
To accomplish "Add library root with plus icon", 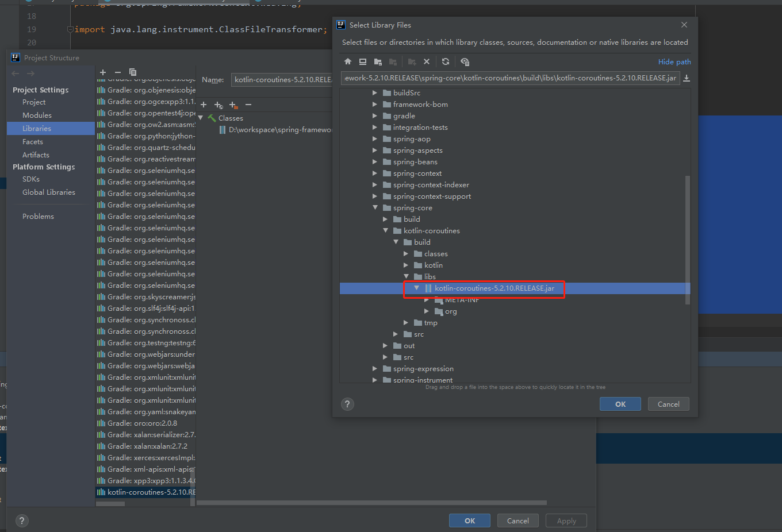I will pos(204,105).
